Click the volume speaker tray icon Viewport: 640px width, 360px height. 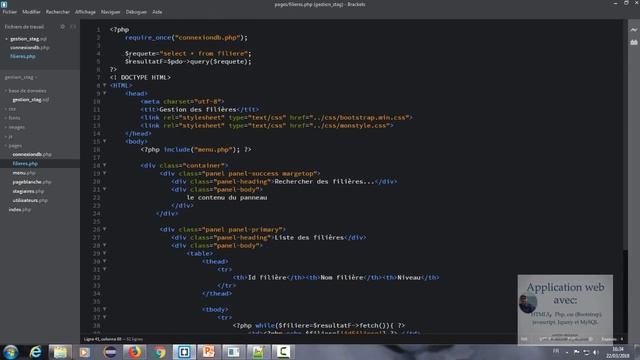[596, 352]
